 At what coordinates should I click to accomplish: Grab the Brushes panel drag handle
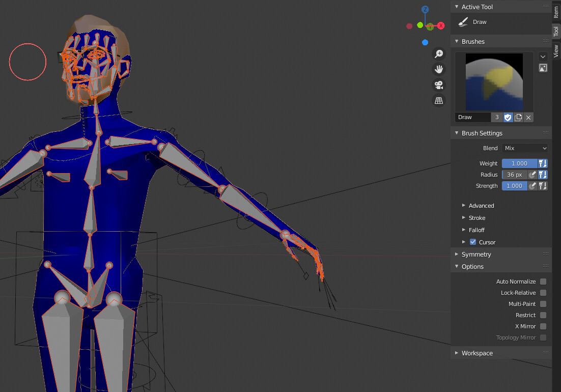click(x=546, y=41)
